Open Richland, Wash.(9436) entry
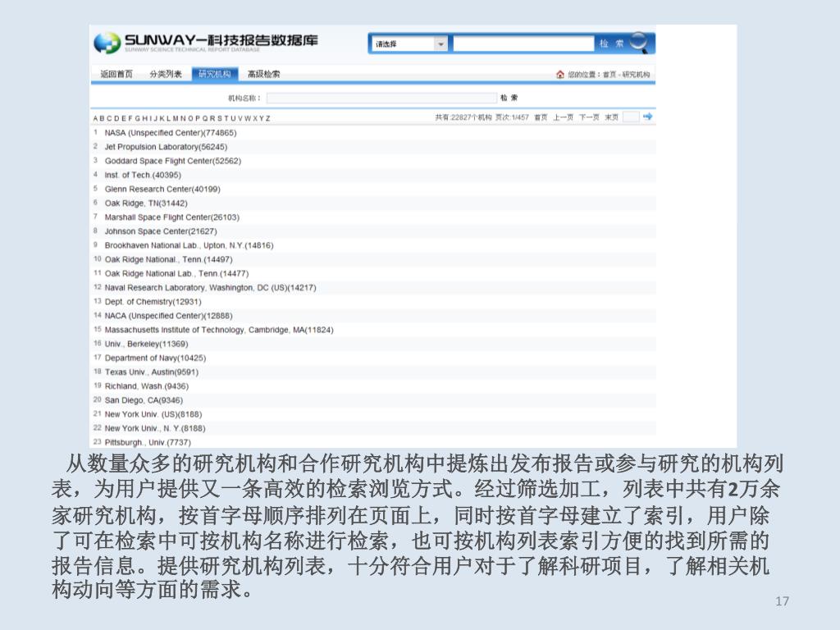This screenshot has height=630, width=840. tap(147, 386)
